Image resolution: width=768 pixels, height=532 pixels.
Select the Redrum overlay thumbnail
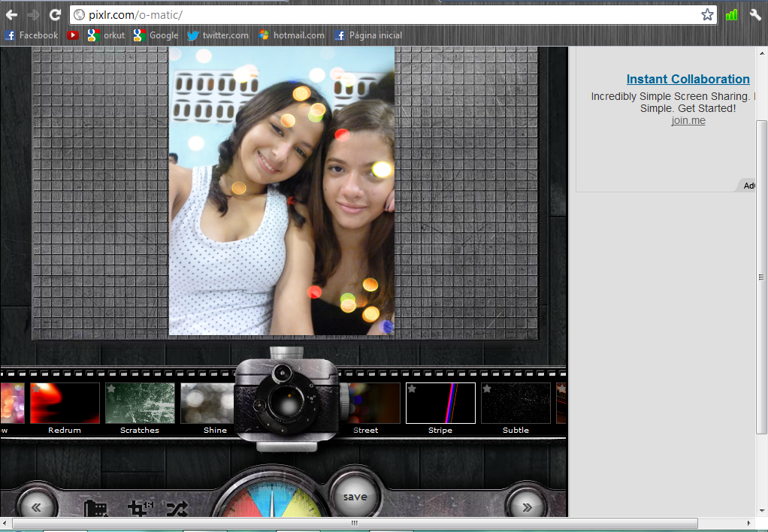pyautogui.click(x=65, y=404)
